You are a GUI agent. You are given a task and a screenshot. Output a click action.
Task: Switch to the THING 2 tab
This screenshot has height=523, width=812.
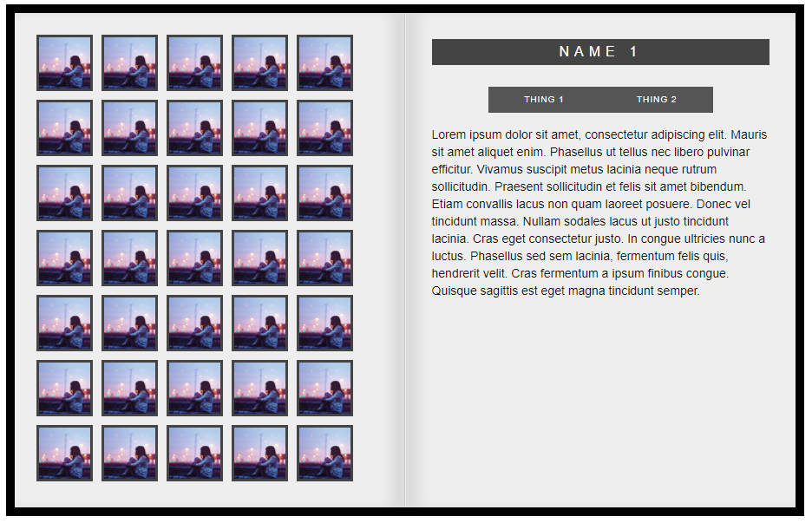656,100
